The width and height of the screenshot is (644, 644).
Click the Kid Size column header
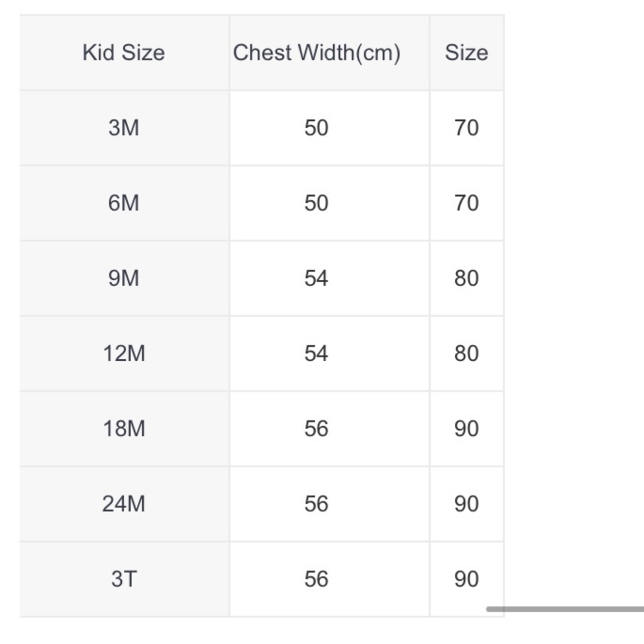pyautogui.click(x=124, y=53)
